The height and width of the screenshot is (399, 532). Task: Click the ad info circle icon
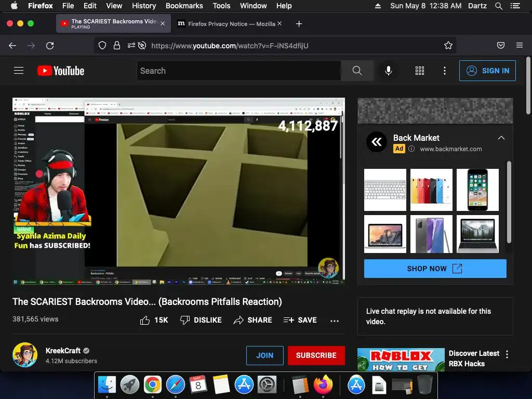pos(411,149)
